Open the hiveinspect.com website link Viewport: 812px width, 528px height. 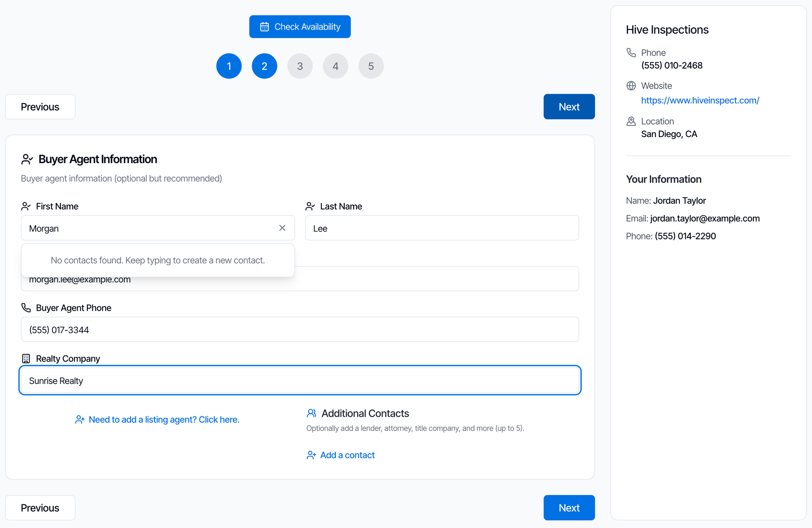click(x=700, y=100)
